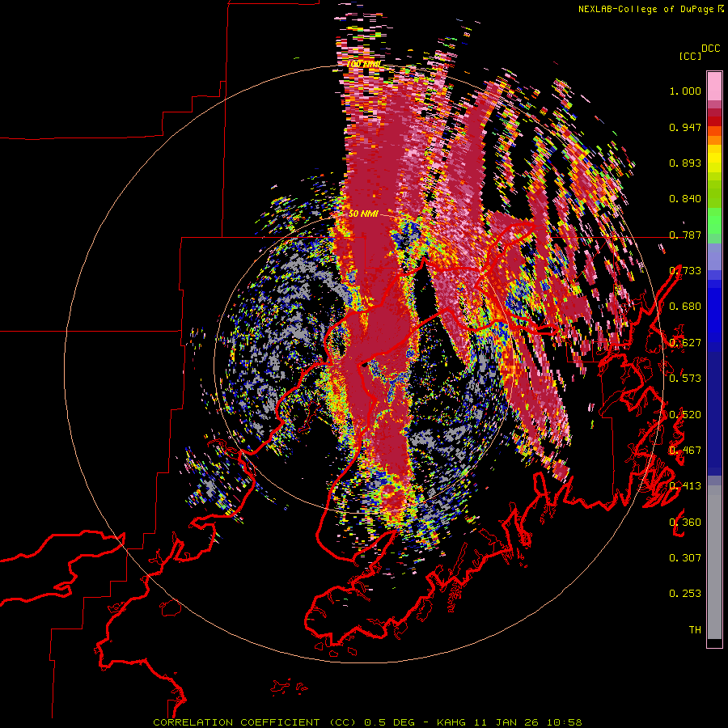Select the 0.787 legend value

tap(685, 235)
